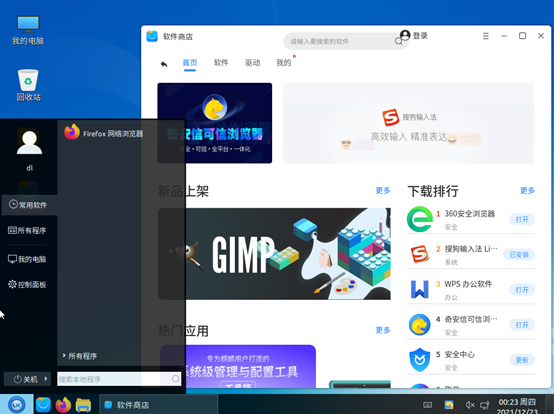Open 控制面板 from start menu sidebar

tap(27, 284)
